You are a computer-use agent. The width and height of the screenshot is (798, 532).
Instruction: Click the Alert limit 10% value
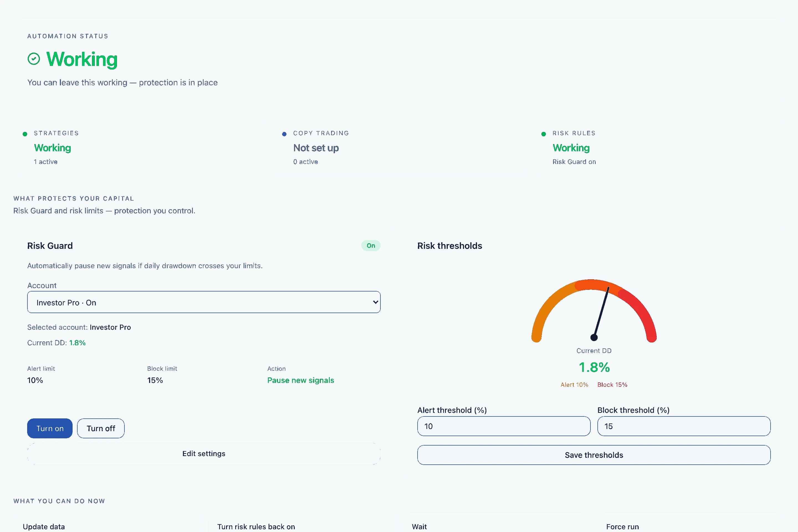tap(35, 380)
